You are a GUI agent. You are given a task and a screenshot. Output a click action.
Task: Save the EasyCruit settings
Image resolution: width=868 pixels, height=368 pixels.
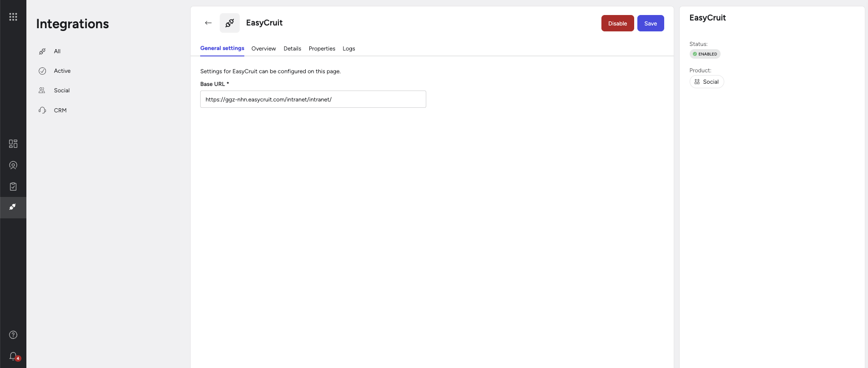[651, 23]
